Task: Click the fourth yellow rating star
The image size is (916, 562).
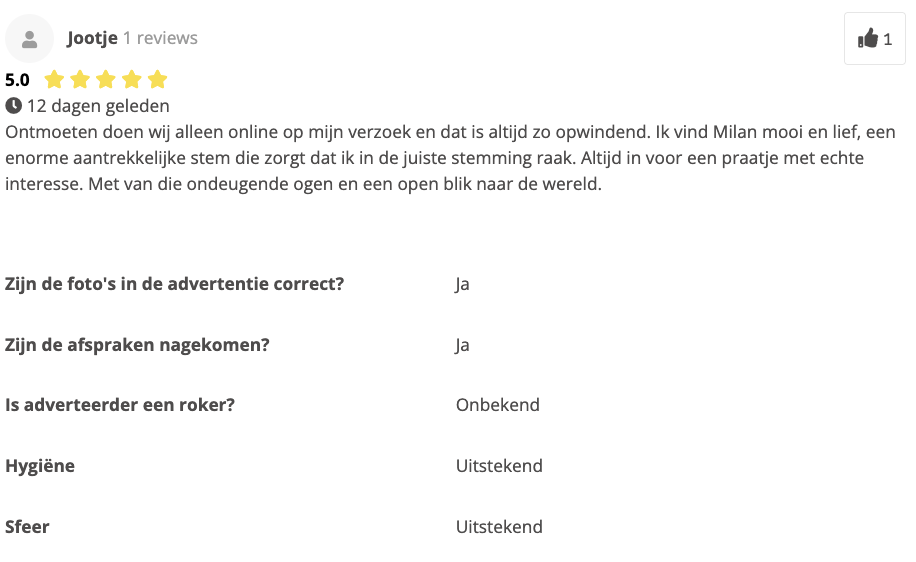Action: [x=132, y=80]
